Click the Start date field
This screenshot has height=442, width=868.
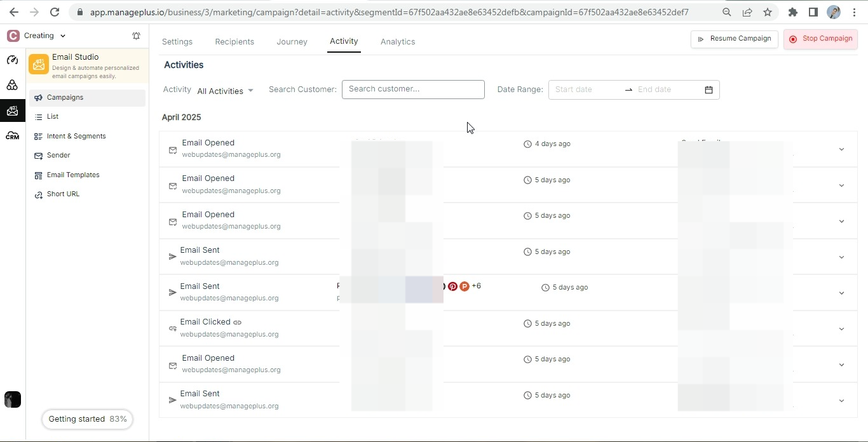click(x=586, y=90)
